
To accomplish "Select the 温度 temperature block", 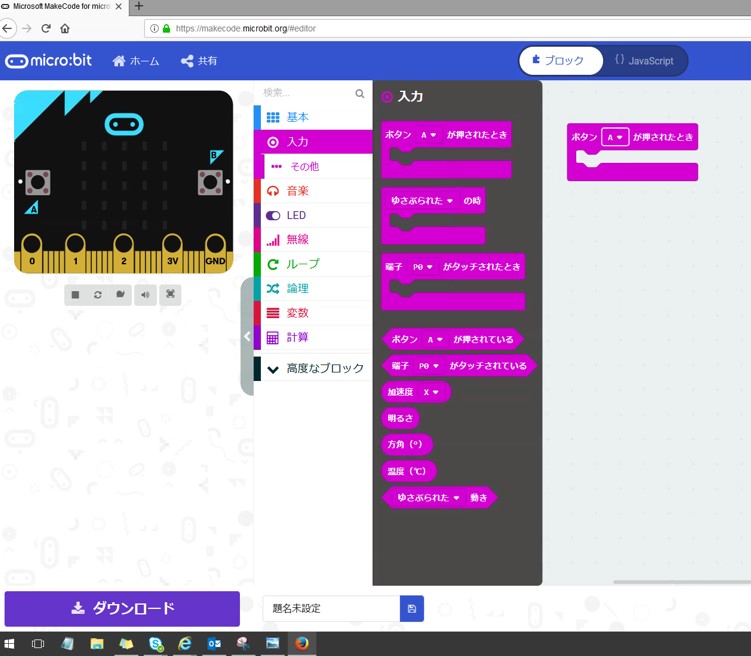I will point(409,471).
